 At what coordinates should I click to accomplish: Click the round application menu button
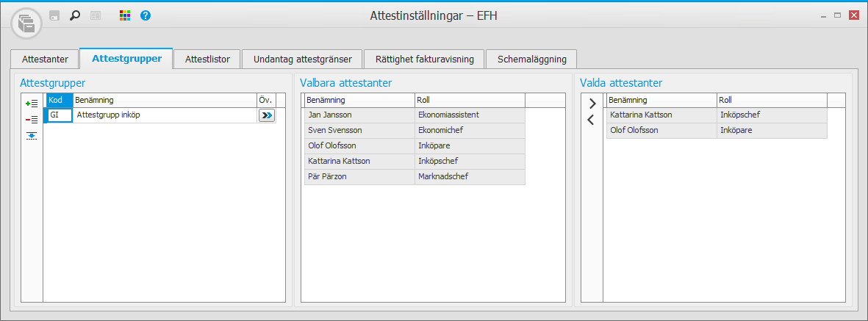(x=26, y=23)
